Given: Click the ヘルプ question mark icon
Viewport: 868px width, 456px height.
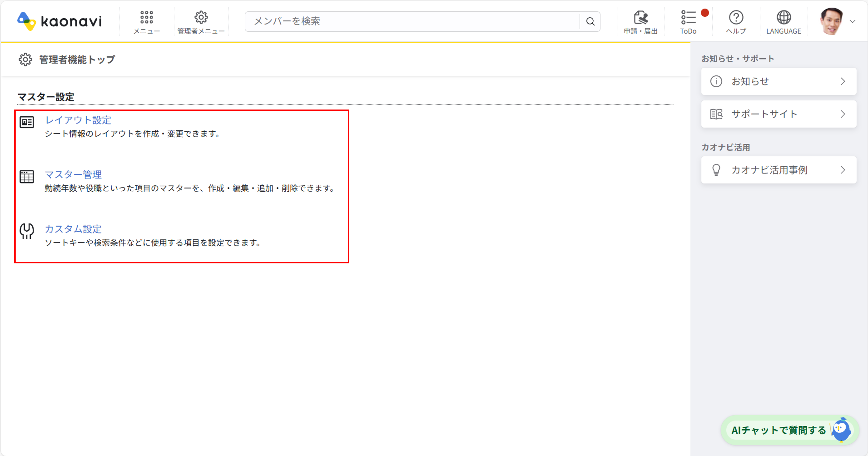Looking at the screenshot, I should 736,18.
